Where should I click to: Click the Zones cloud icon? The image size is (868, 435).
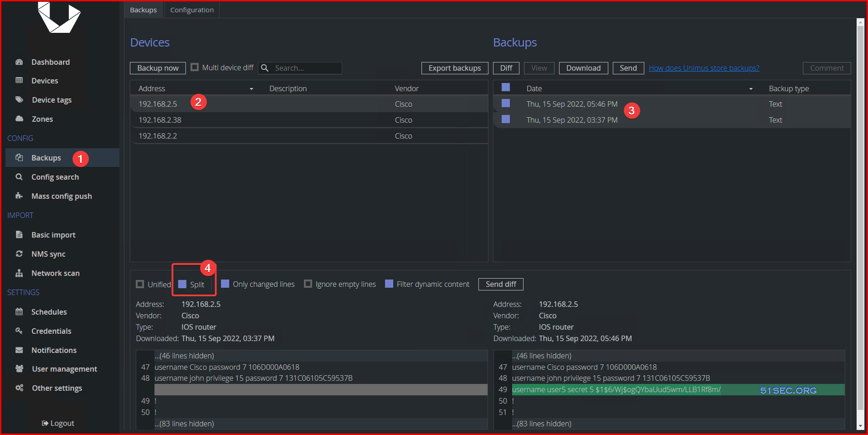[19, 119]
